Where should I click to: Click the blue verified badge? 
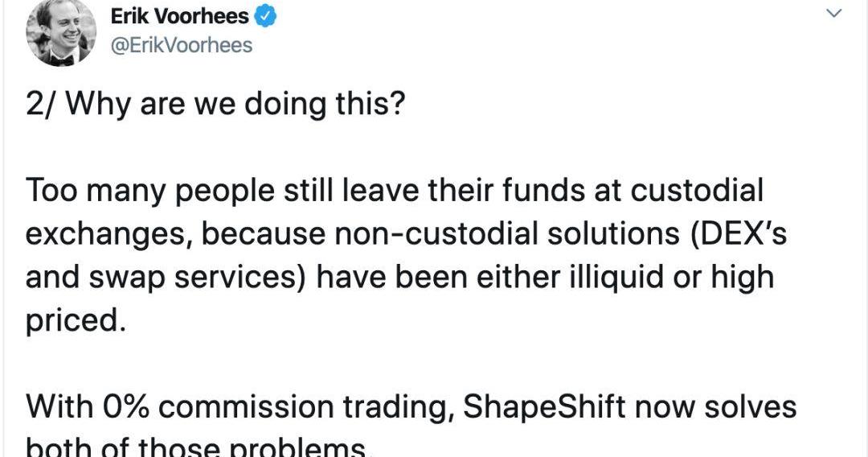coord(265,15)
